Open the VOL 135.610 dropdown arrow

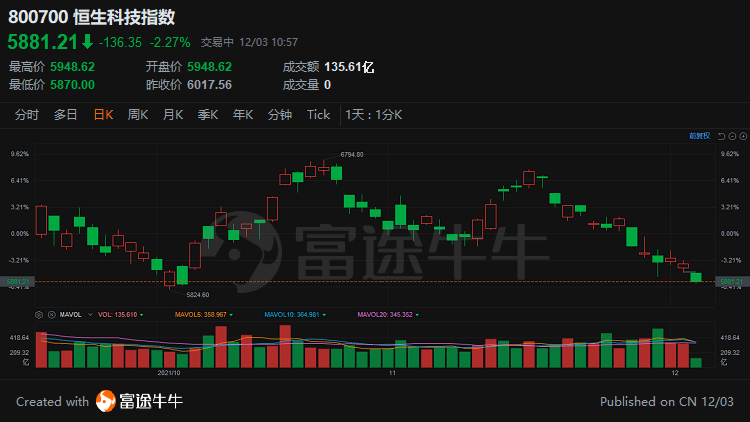click(142, 315)
